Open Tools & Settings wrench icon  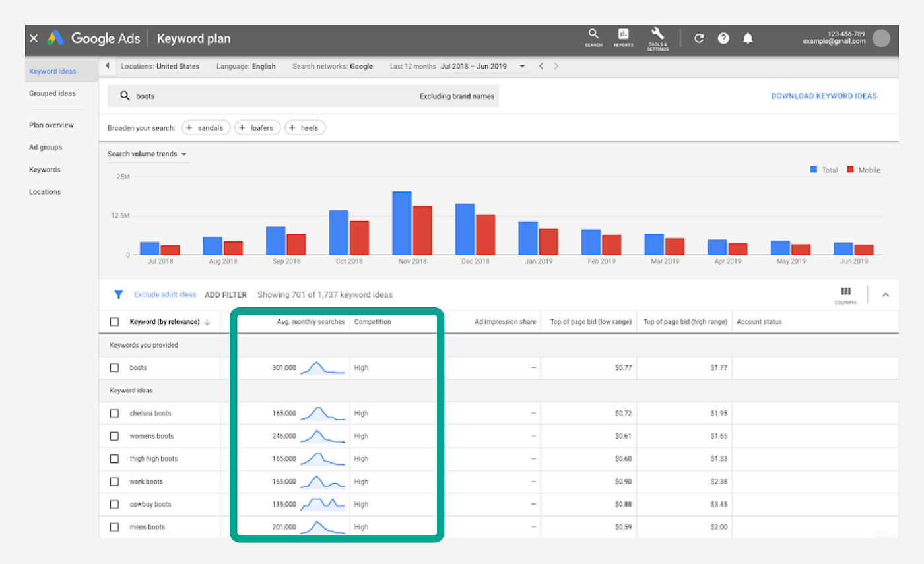click(x=657, y=34)
